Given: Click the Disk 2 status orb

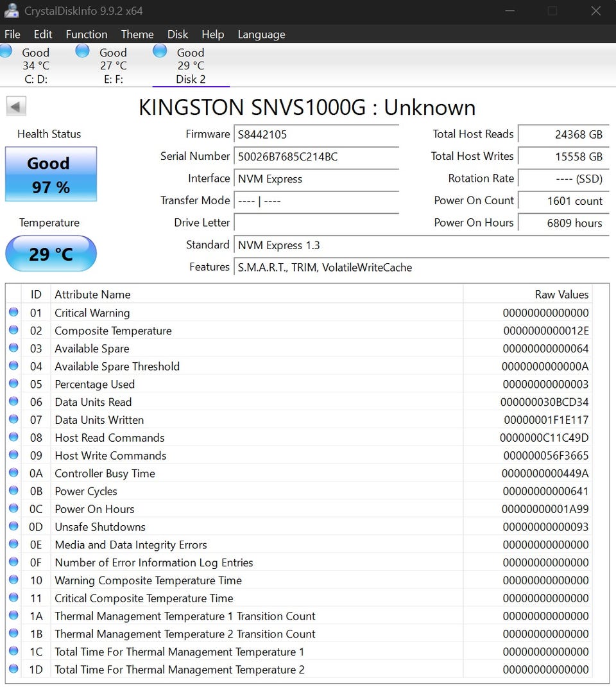Looking at the screenshot, I should click(160, 51).
